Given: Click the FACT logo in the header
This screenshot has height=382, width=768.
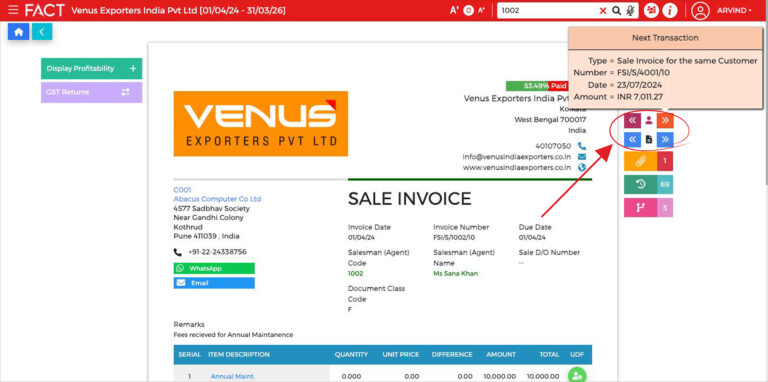Looking at the screenshot, I should click(x=45, y=10).
